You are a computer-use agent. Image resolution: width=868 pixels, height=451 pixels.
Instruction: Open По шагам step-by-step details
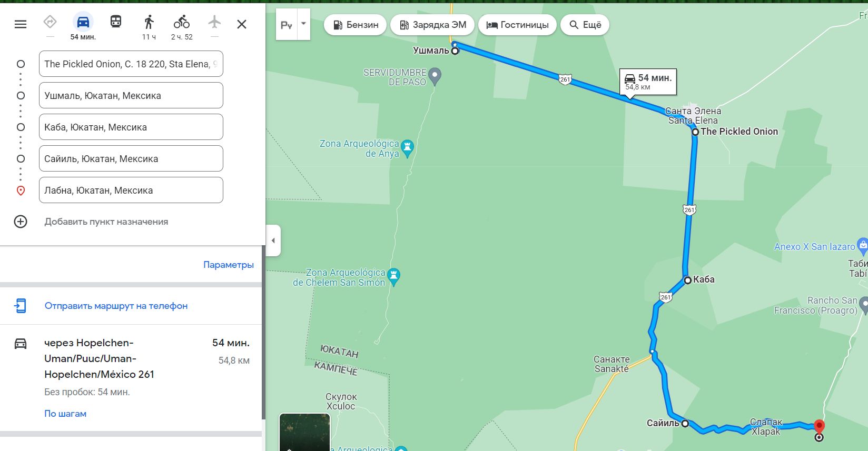[x=65, y=414]
